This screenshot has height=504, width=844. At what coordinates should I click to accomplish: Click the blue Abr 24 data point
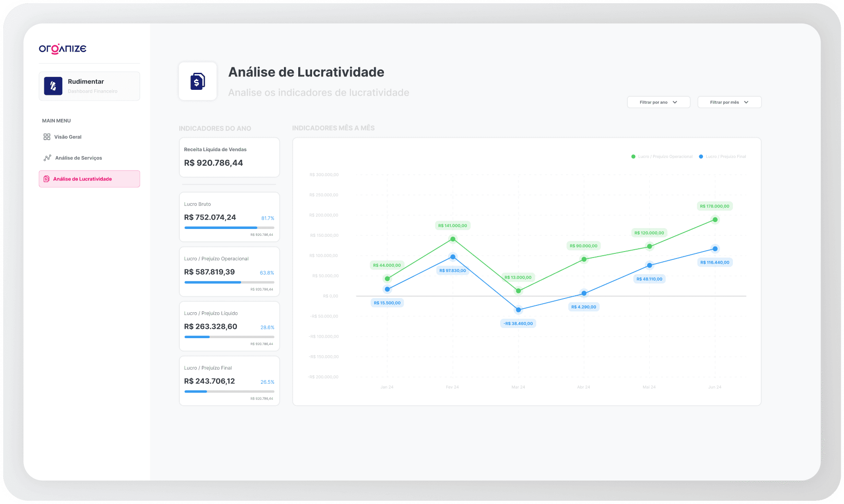click(x=584, y=293)
